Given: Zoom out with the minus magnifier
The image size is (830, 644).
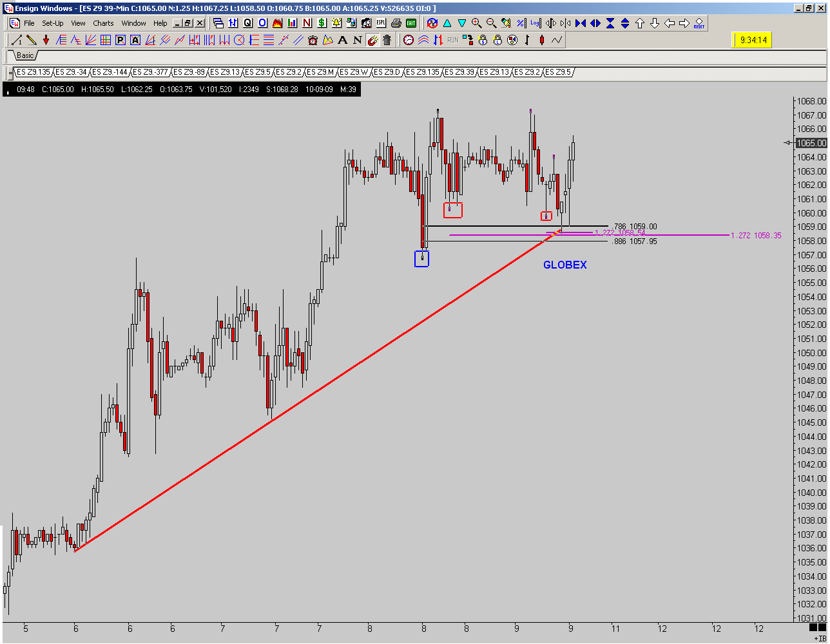Looking at the screenshot, I should 492,23.
